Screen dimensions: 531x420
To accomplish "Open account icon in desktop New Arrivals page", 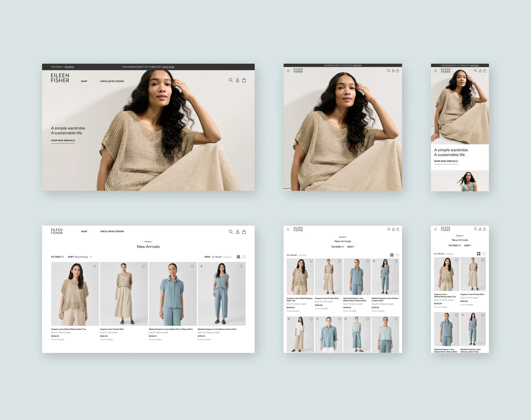I will pyautogui.click(x=237, y=232).
